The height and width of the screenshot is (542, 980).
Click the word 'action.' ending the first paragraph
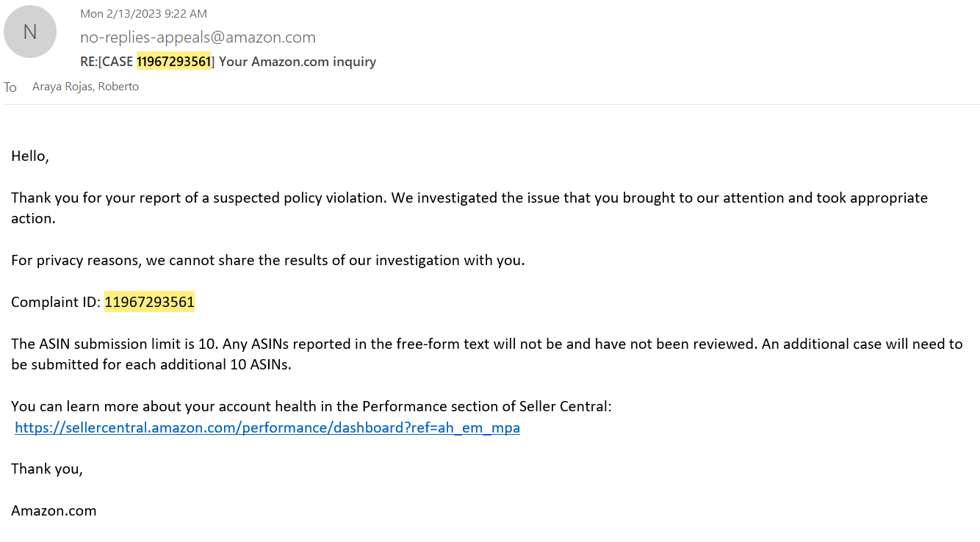pyautogui.click(x=33, y=219)
